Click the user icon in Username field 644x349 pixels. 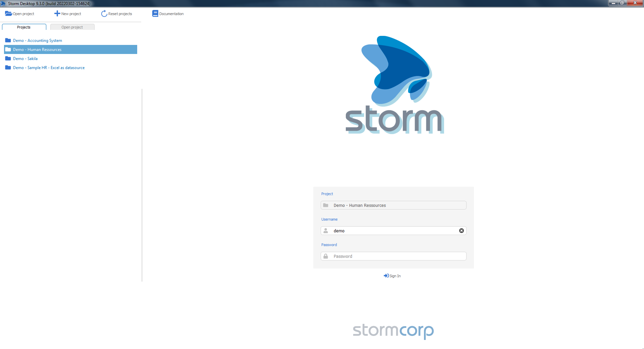coord(326,231)
